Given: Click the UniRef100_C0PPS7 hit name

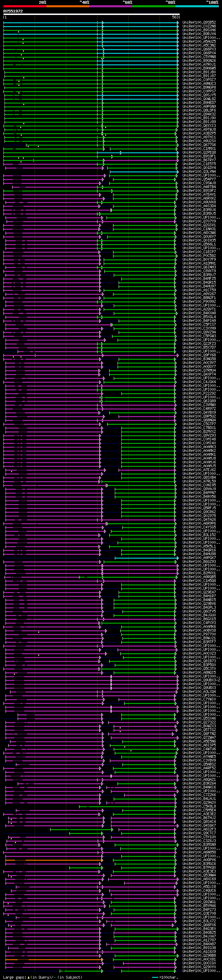Looking at the screenshot, I should pos(199,91).
